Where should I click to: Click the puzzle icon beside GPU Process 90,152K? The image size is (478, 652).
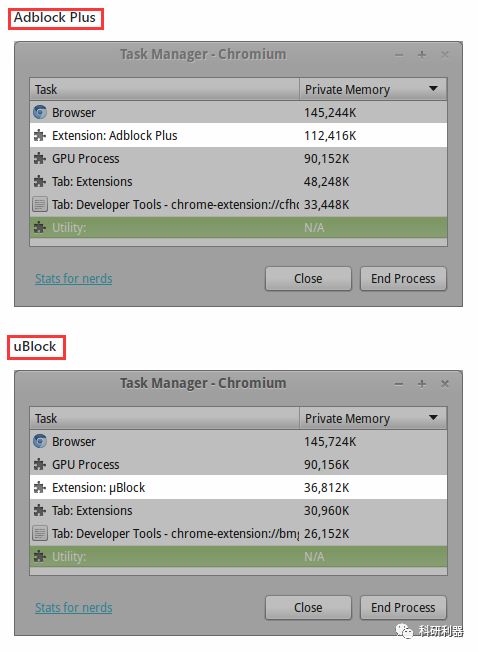point(39,158)
